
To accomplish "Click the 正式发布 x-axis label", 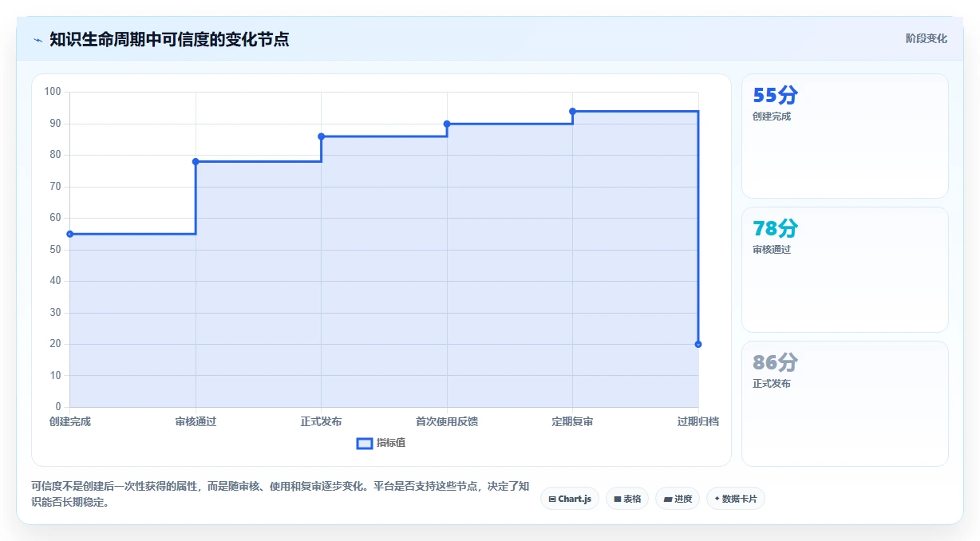I will 322,421.
